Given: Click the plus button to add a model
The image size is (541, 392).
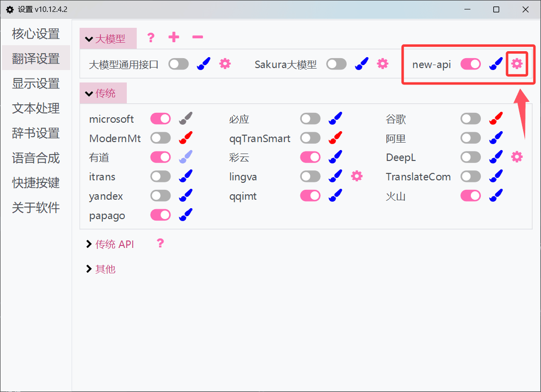Looking at the screenshot, I should (174, 37).
